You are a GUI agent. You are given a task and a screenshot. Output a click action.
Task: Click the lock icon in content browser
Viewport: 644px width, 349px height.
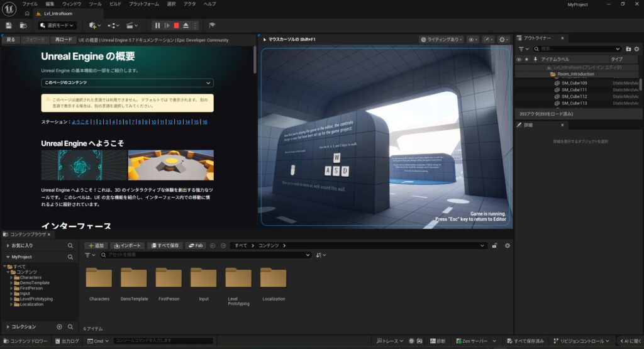click(x=495, y=245)
